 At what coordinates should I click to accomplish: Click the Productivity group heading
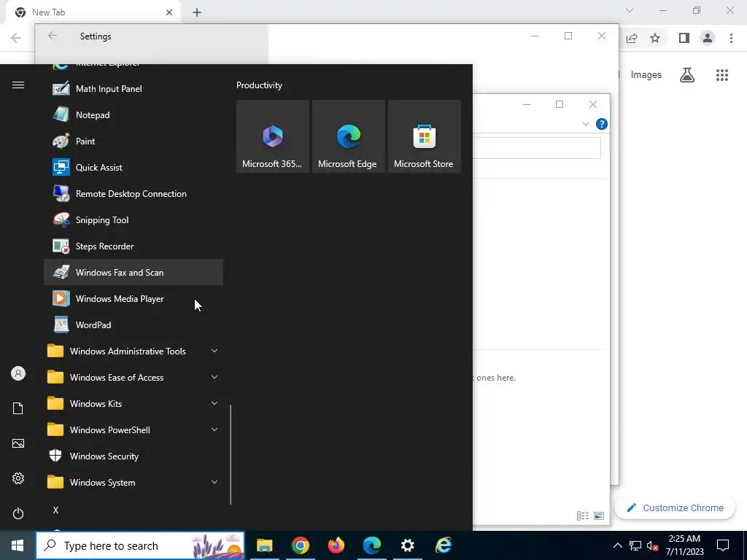(x=259, y=85)
